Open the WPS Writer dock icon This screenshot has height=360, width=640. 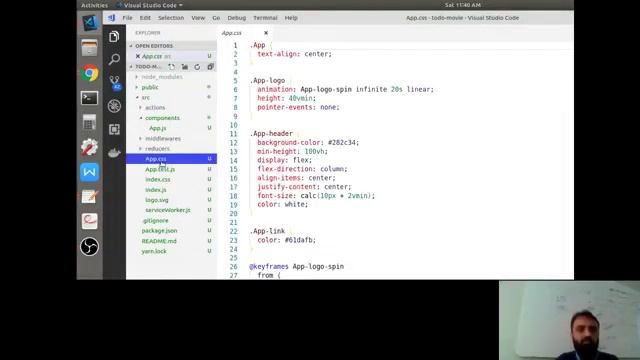pyautogui.click(x=89, y=172)
